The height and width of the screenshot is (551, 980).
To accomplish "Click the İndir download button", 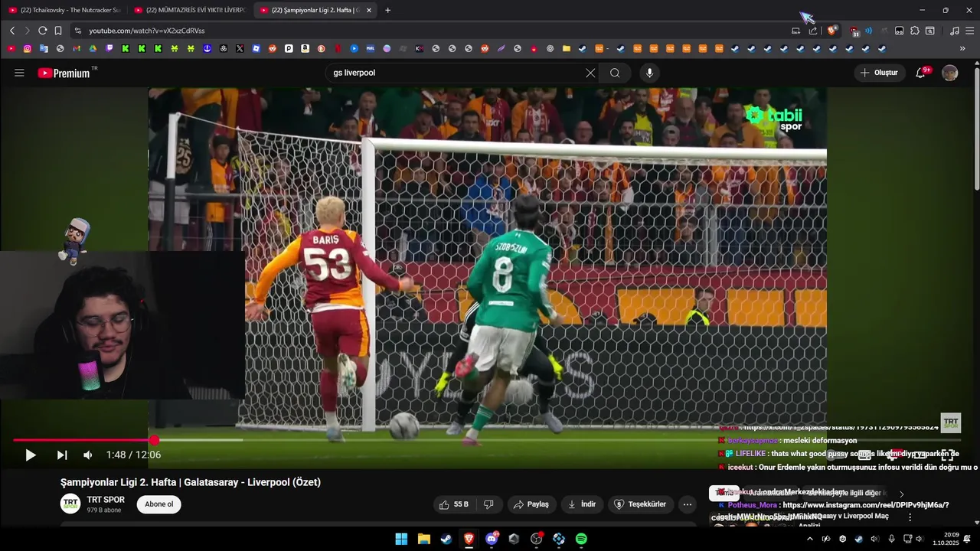I will tap(582, 504).
